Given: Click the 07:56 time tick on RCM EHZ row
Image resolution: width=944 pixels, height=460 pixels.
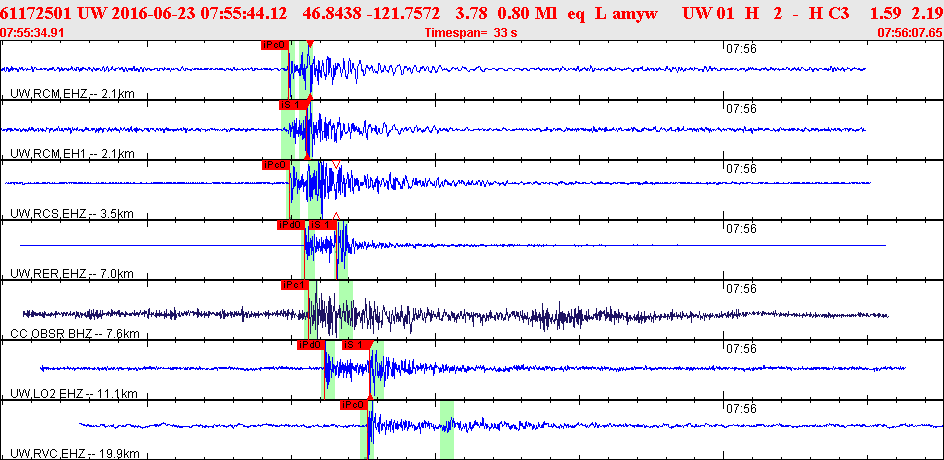Looking at the screenshot, I should click(741, 49).
